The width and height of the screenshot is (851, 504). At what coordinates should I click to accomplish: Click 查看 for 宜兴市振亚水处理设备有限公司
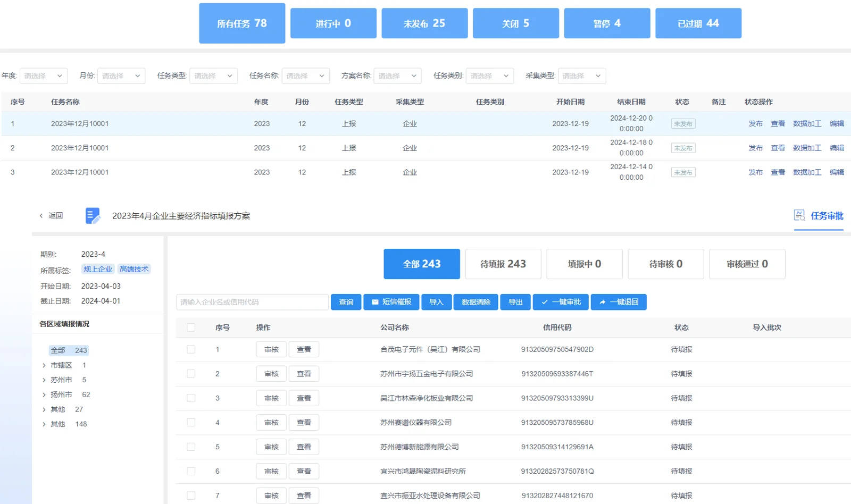[304, 495]
